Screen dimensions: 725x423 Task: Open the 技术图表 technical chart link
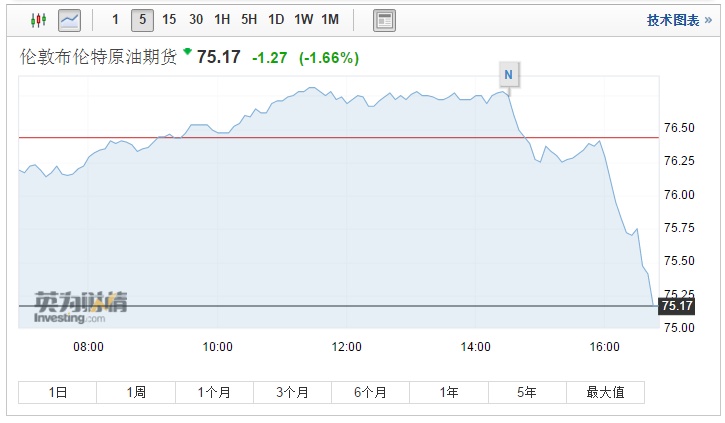pos(673,20)
